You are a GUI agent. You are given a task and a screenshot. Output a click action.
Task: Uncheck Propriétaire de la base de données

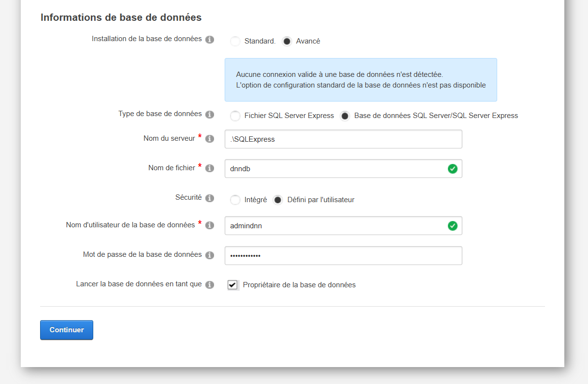[x=233, y=285]
